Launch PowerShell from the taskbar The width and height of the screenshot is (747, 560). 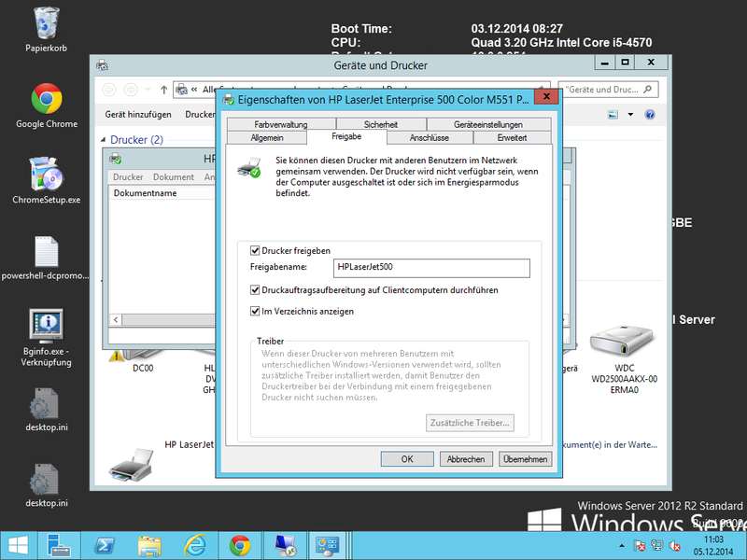pyautogui.click(x=105, y=546)
